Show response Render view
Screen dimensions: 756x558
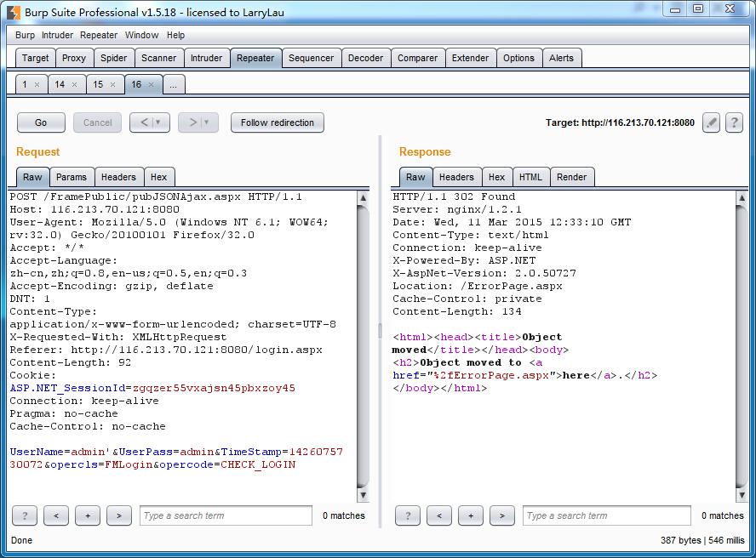coord(572,177)
